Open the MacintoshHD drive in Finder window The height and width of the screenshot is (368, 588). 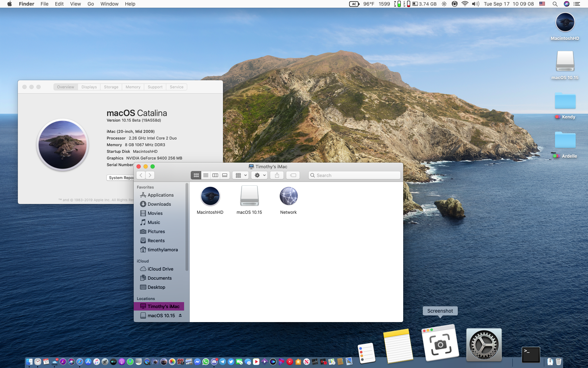[x=210, y=196]
